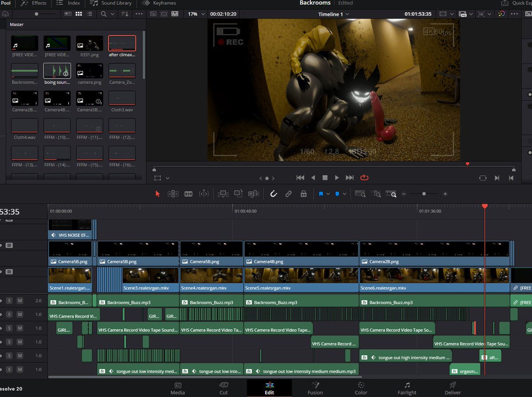The height and width of the screenshot is (397, 532).
Task: Expand the Camera5B.png video track header
Action: click(x=1, y=245)
